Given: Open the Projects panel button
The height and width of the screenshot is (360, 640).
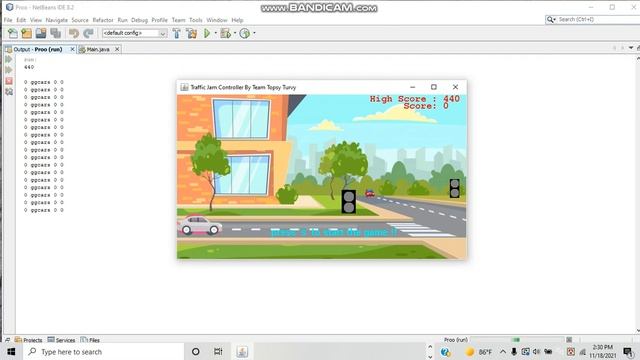Looking at the screenshot, I should [x=28, y=340].
